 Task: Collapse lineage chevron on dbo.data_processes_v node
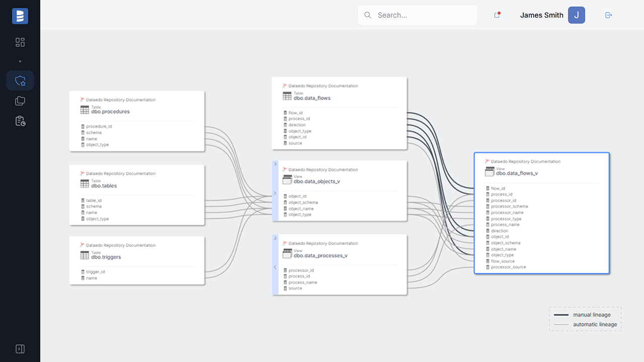pyautogui.click(x=275, y=266)
